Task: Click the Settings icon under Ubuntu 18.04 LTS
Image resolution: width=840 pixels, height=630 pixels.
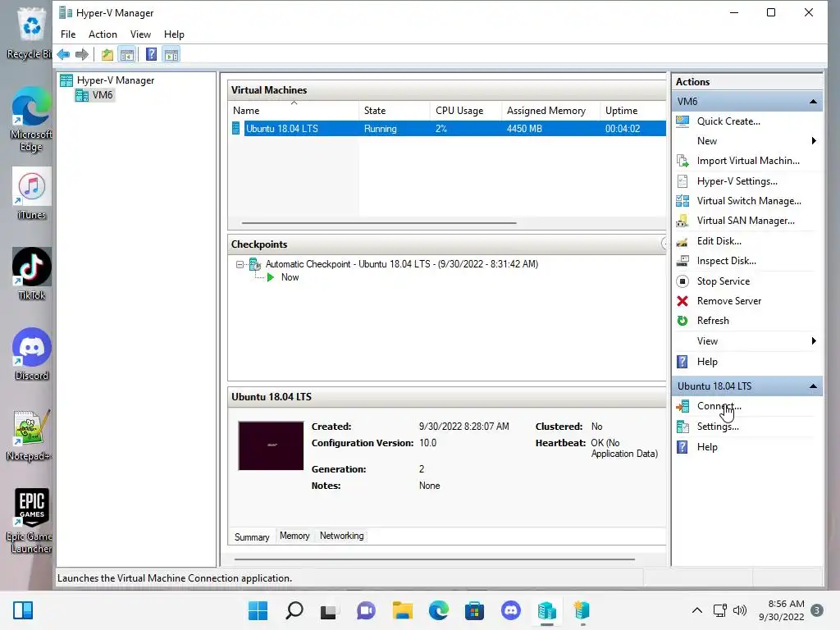Action: coord(682,427)
